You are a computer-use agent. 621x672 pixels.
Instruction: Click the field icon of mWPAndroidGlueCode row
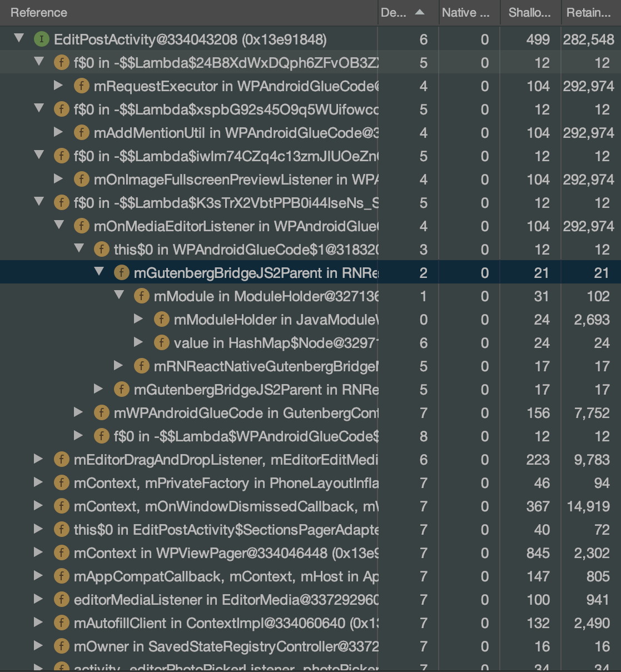(101, 412)
